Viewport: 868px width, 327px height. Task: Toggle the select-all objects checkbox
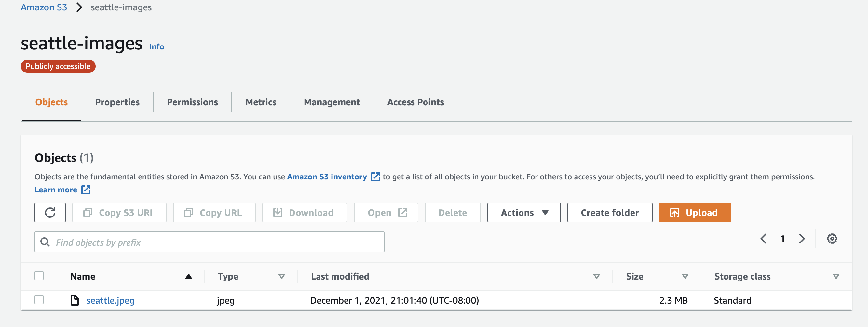tap(39, 276)
